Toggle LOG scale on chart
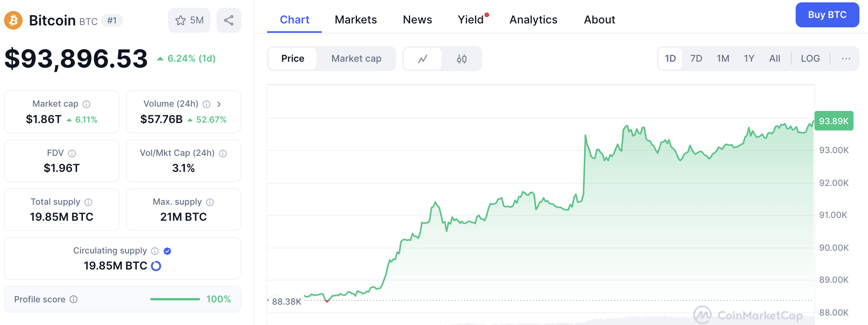 [810, 59]
